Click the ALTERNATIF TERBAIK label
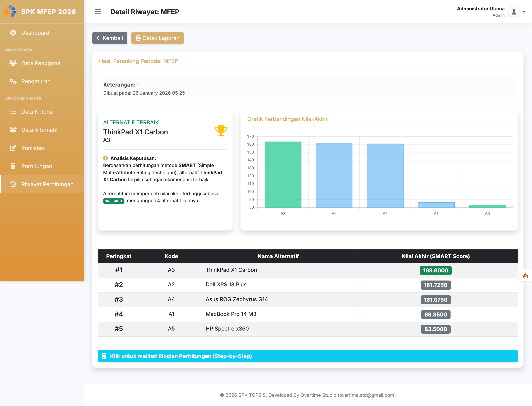Viewport: 532px width, 406px height. (131, 123)
